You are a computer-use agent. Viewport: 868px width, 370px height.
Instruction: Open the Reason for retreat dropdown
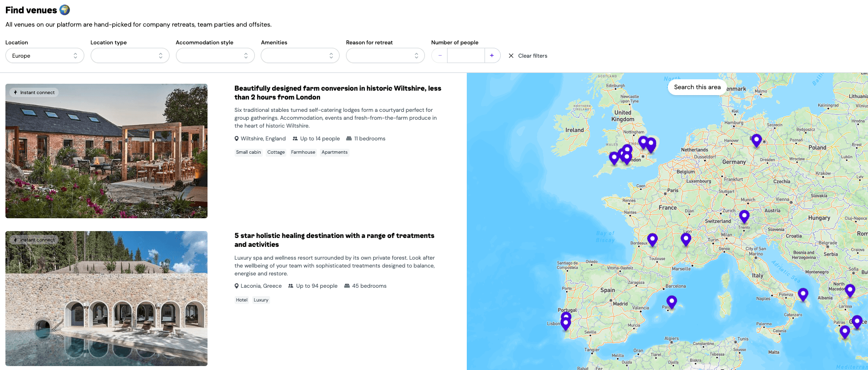tap(385, 56)
